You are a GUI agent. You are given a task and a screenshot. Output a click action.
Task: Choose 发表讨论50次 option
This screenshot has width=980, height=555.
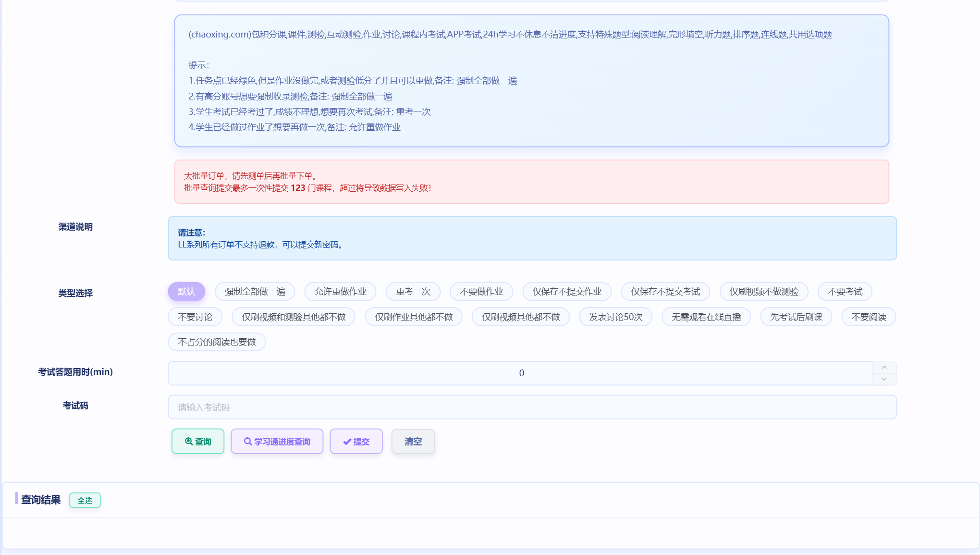[x=615, y=316]
